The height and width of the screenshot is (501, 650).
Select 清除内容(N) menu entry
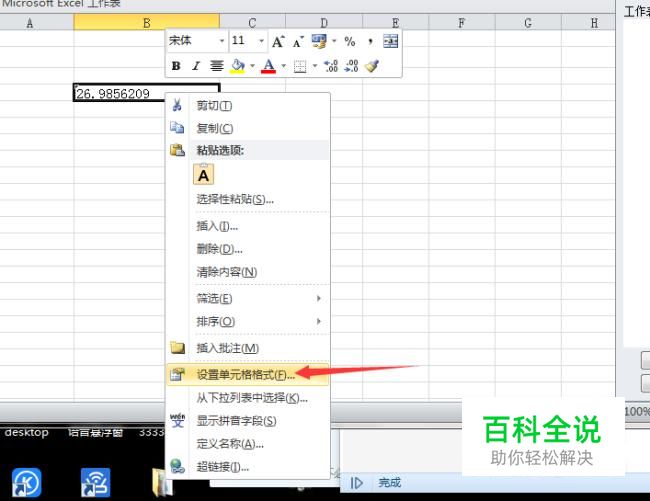click(x=247, y=272)
